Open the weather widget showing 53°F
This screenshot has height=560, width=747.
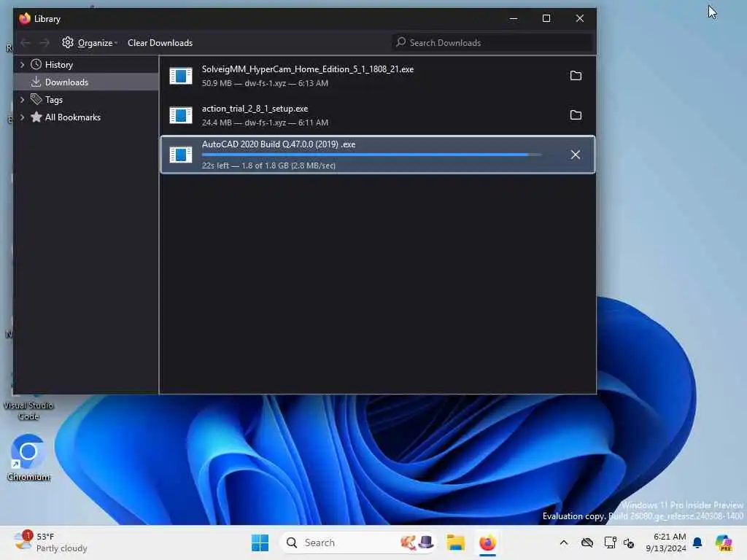[x=50, y=542]
